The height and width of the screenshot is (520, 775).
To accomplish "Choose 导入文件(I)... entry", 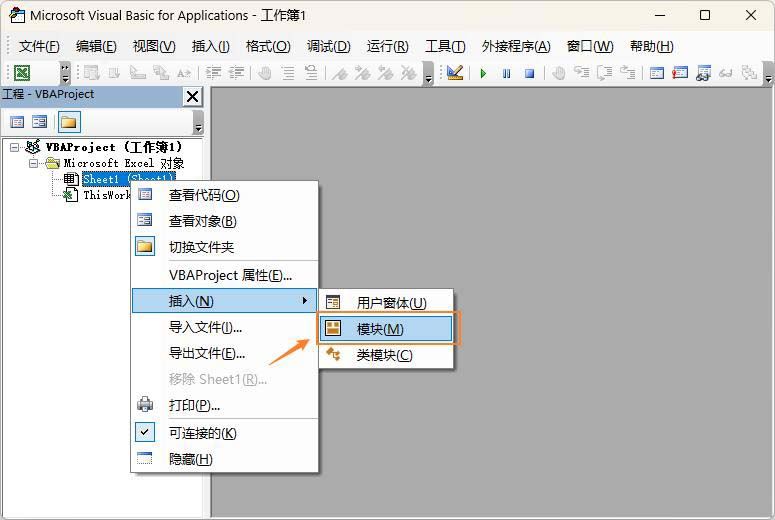I will 225,327.
